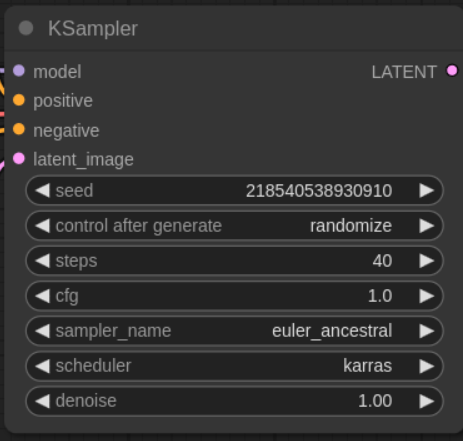Open sampler_name euler_ancestral dropdown
The image size is (463, 441).
pyautogui.click(x=234, y=331)
